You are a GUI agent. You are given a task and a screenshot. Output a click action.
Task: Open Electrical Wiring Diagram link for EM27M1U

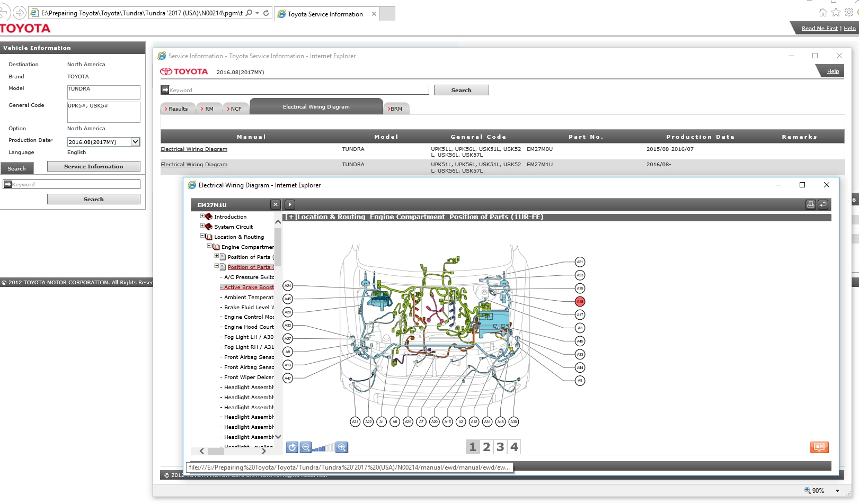(194, 165)
